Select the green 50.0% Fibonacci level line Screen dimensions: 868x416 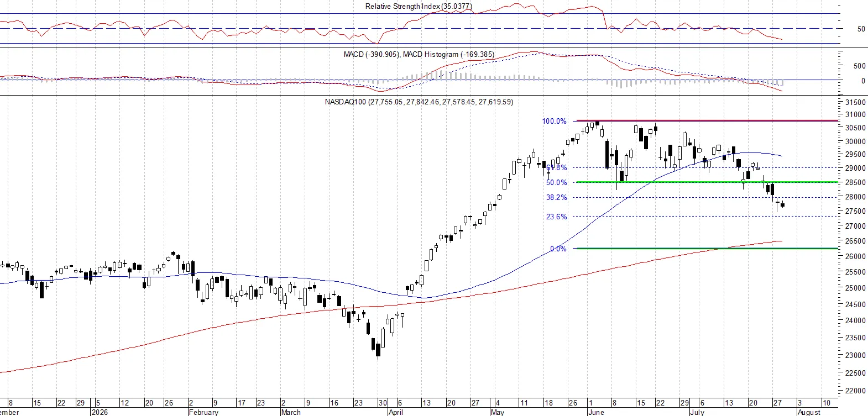point(707,182)
